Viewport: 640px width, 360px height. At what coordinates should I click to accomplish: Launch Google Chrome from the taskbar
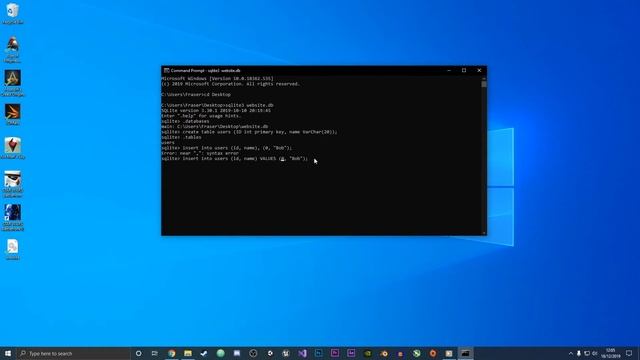click(172, 353)
